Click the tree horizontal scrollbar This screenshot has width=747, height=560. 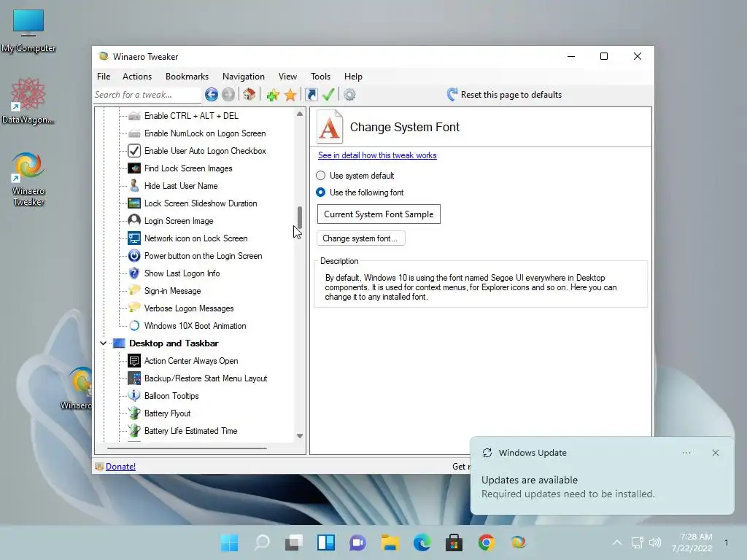(x=187, y=448)
